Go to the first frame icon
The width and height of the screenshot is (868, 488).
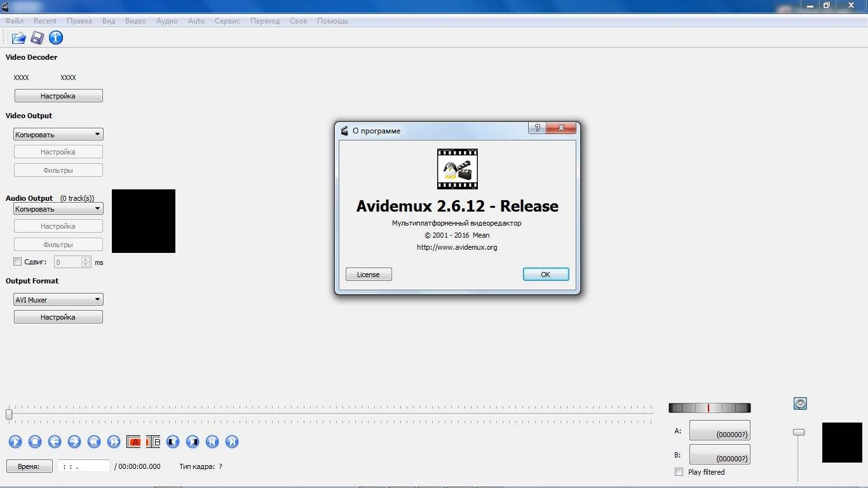212,442
